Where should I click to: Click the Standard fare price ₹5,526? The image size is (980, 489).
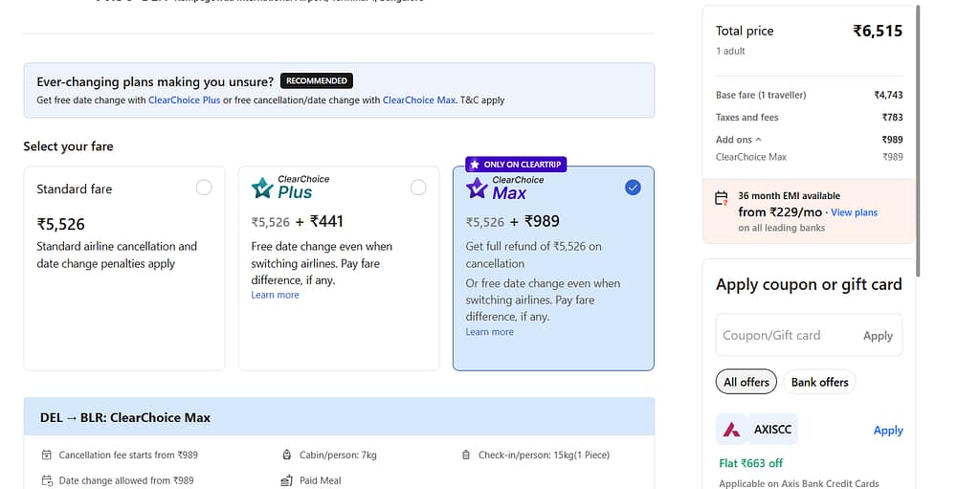[x=60, y=224]
